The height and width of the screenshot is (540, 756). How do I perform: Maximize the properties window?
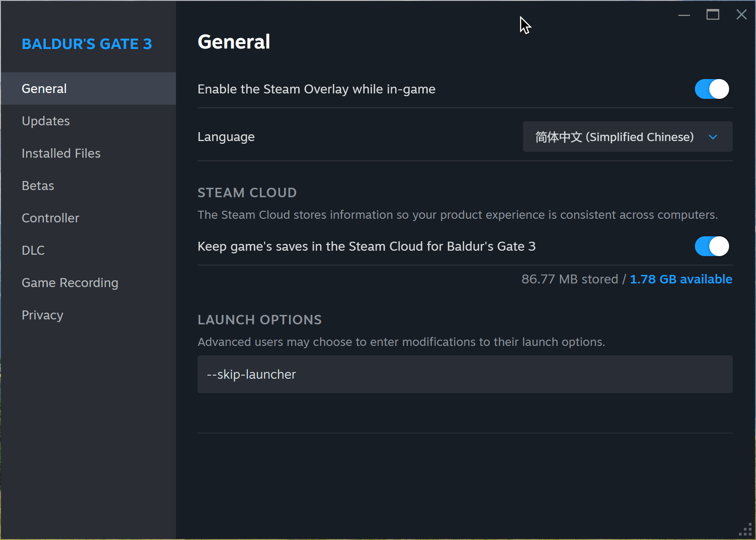point(713,15)
